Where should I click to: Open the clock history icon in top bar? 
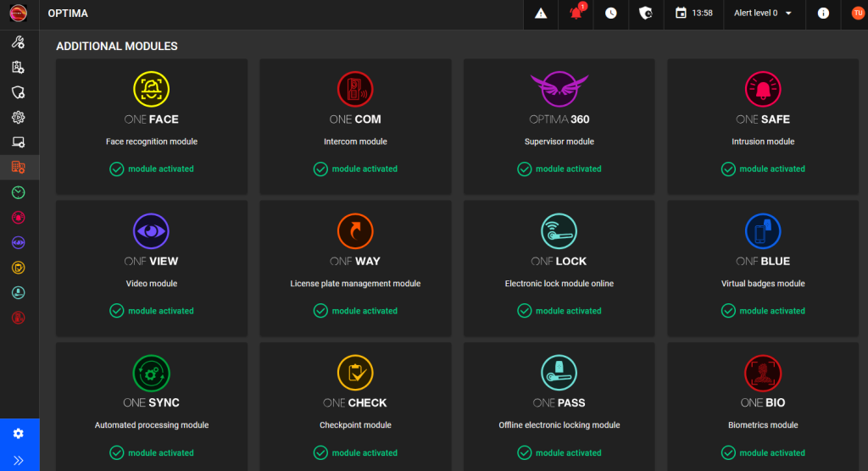coord(611,14)
